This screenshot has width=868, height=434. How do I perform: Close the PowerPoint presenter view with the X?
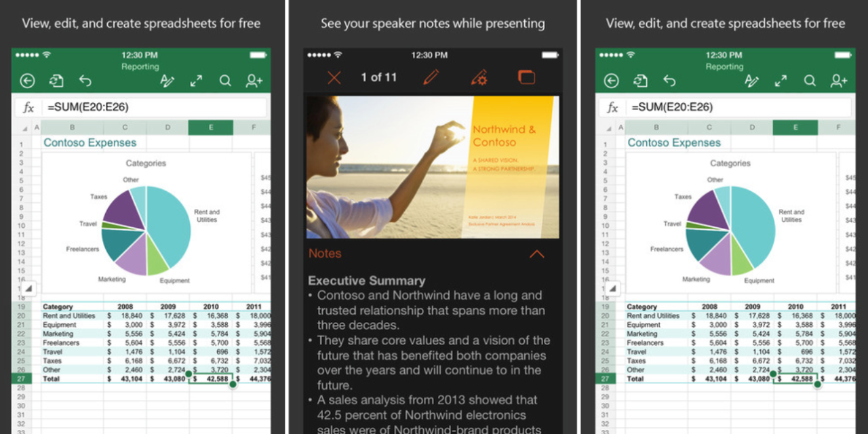click(x=334, y=77)
